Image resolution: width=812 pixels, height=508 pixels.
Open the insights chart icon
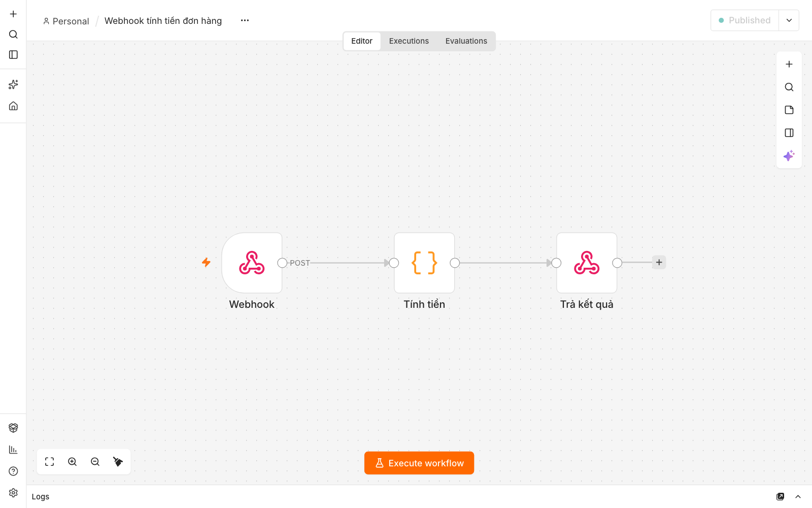(x=13, y=450)
